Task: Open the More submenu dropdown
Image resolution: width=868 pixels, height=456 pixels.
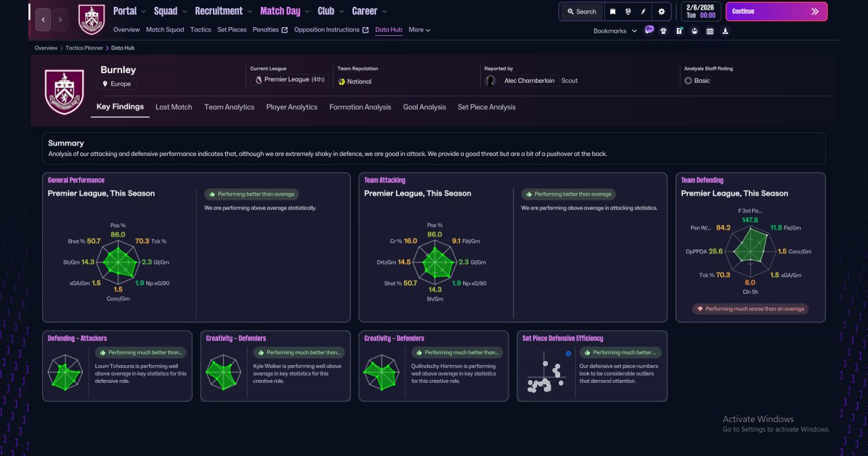Action: click(x=419, y=30)
